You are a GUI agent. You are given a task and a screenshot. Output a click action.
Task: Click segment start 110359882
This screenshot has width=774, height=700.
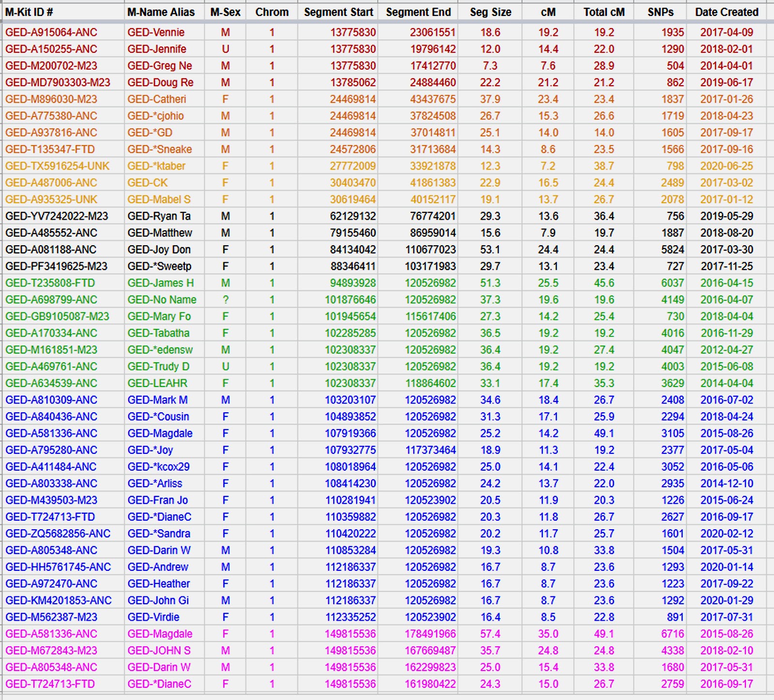[x=350, y=517]
